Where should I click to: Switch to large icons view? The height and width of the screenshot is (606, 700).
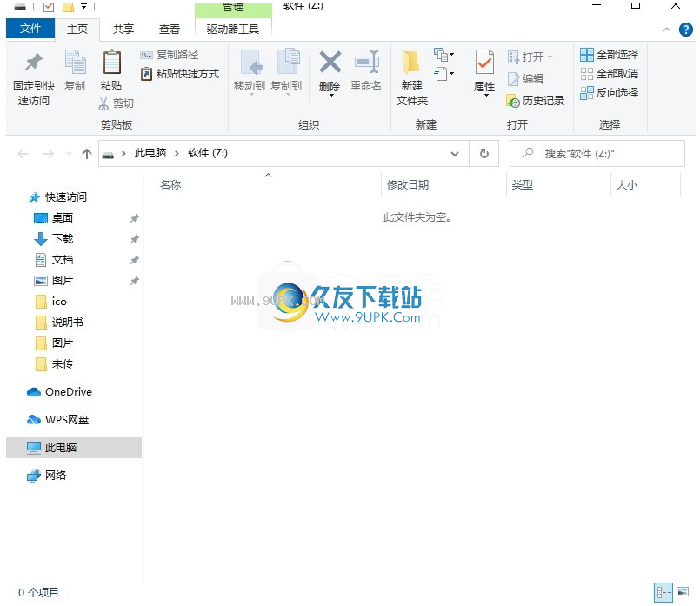click(x=683, y=593)
